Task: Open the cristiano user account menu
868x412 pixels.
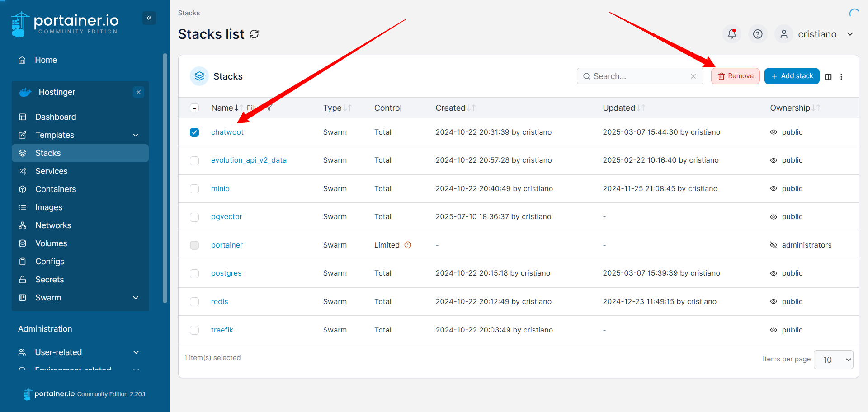Action: coord(816,34)
